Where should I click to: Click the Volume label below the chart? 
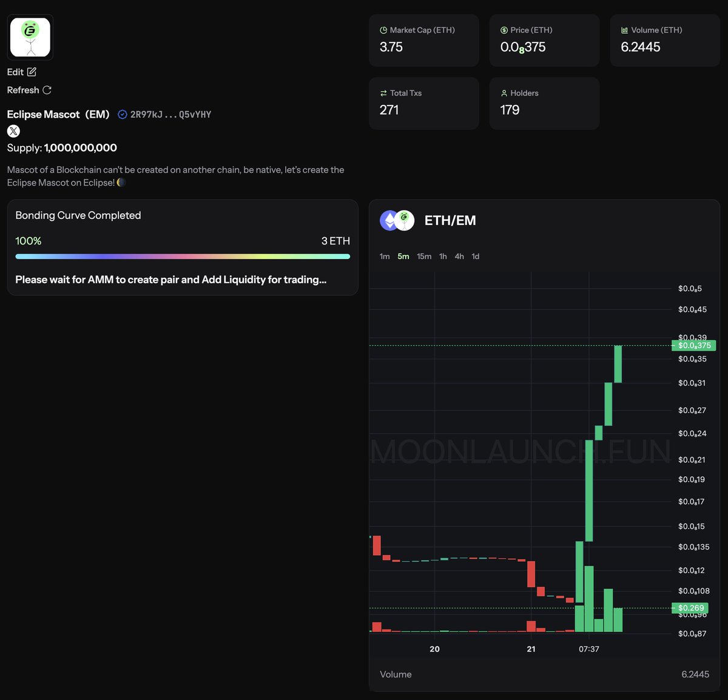pos(396,675)
